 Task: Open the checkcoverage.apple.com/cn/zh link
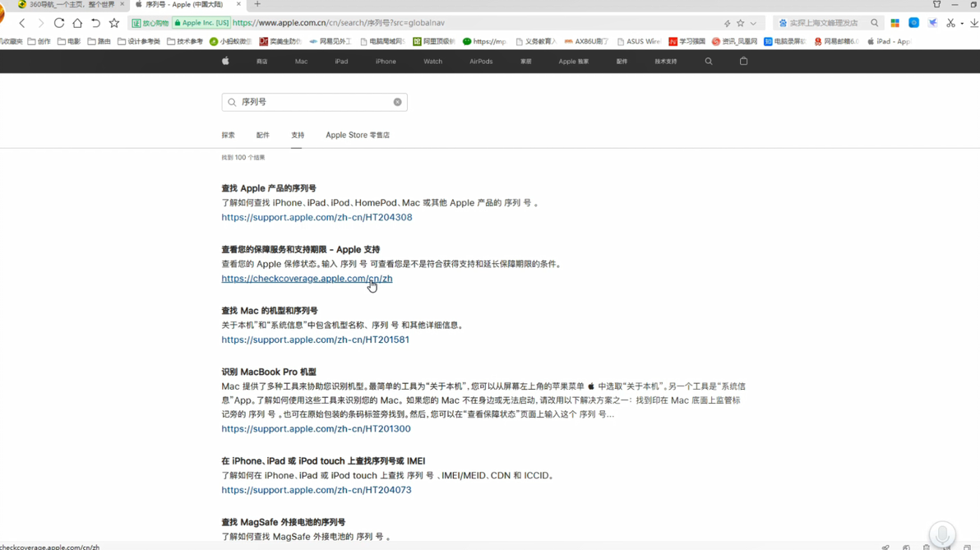pos(307,279)
